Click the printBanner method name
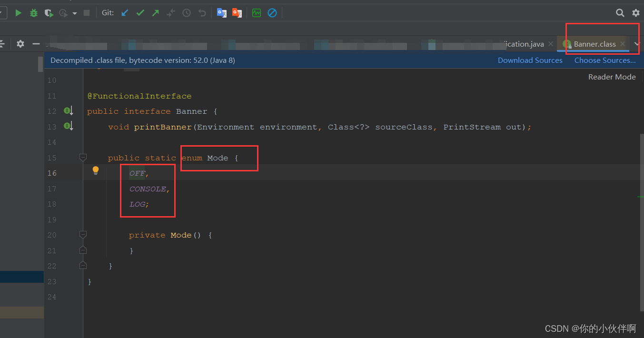 (x=163, y=127)
